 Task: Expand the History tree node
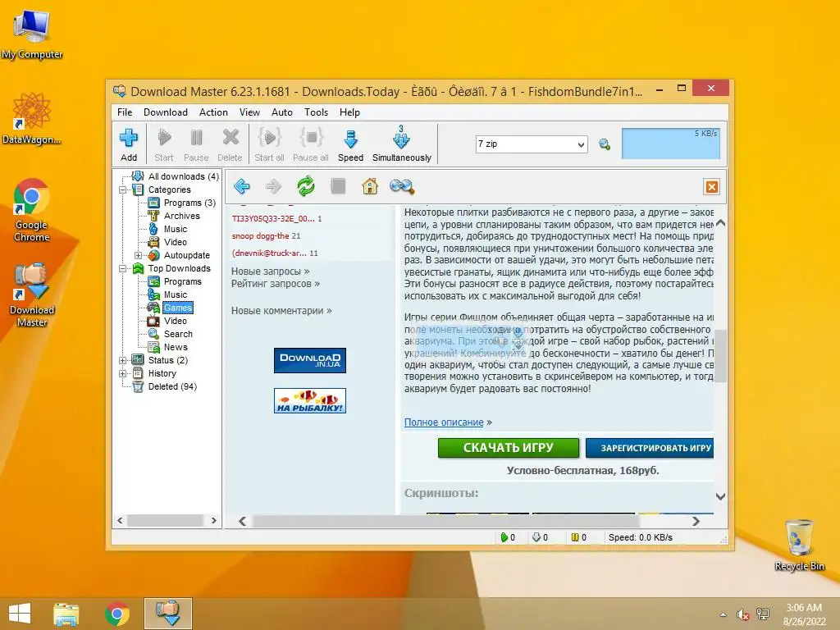tap(123, 373)
